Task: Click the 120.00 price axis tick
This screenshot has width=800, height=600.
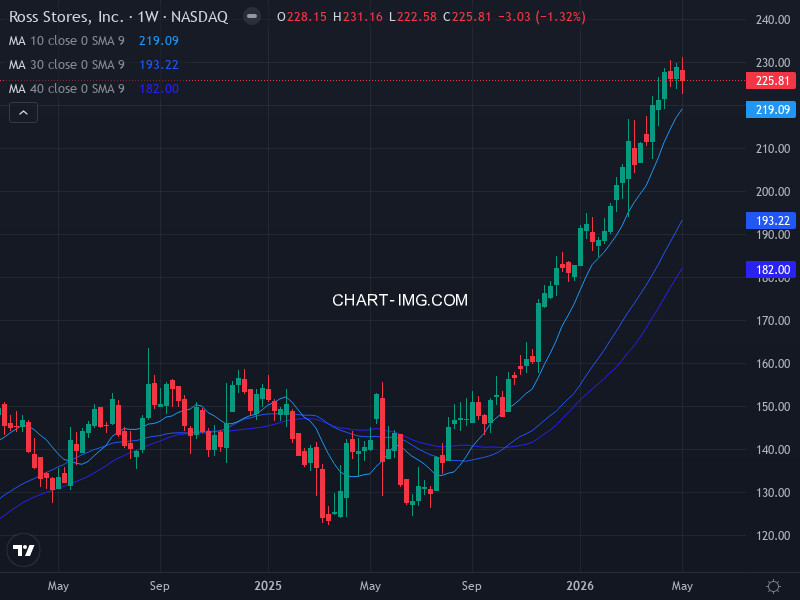Action: pyautogui.click(x=773, y=536)
